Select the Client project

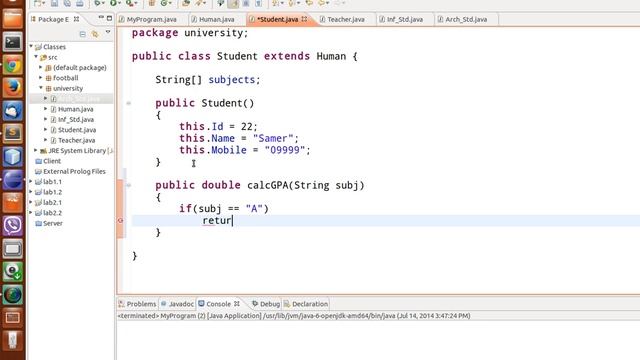pos(52,161)
